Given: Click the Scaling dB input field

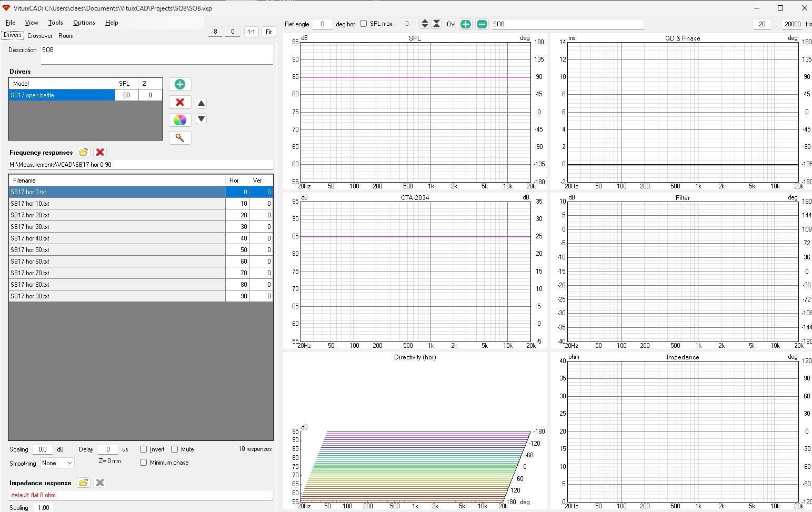Looking at the screenshot, I should pos(43,449).
